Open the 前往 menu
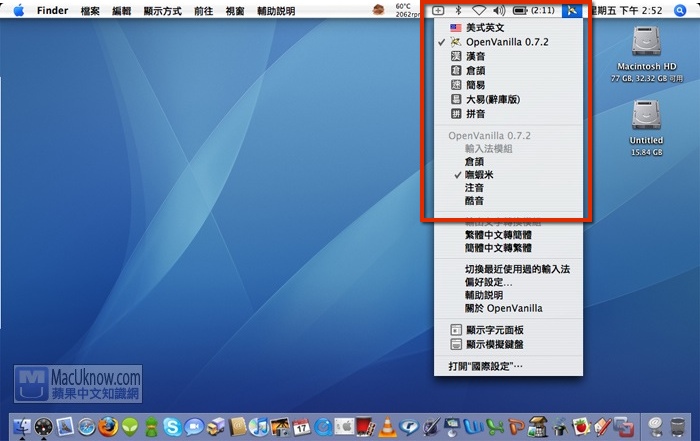Viewport: 700px width, 441px height. tap(204, 11)
